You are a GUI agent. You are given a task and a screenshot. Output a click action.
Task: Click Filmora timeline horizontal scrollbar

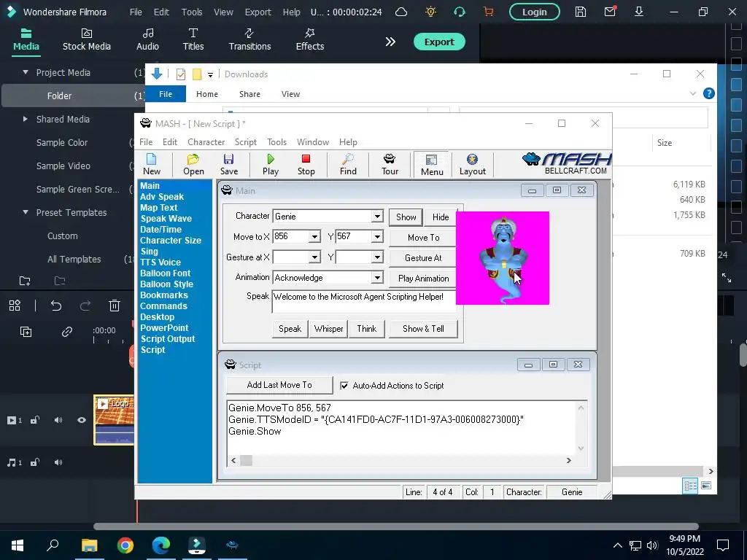[x=395, y=526]
